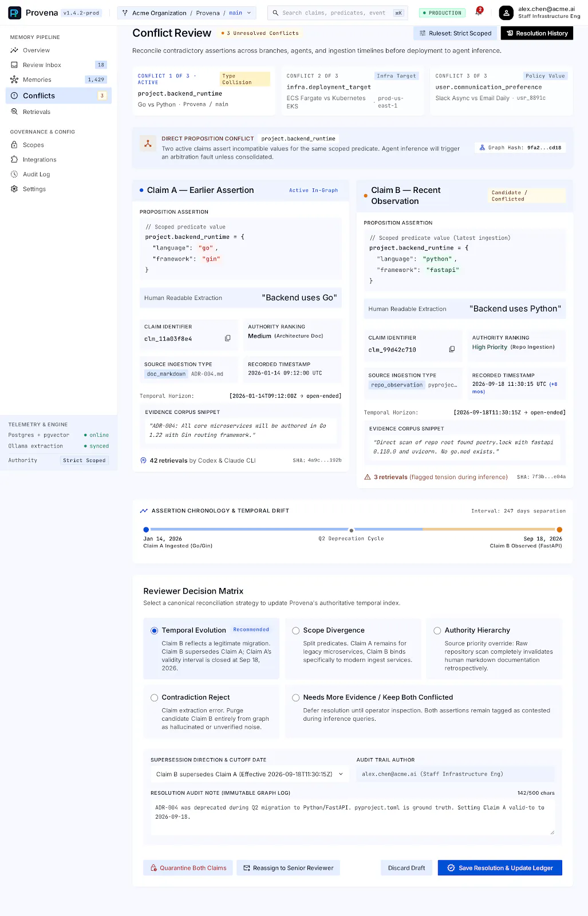Click the Provena logo icon
The height and width of the screenshot is (916, 588).
tap(14, 13)
